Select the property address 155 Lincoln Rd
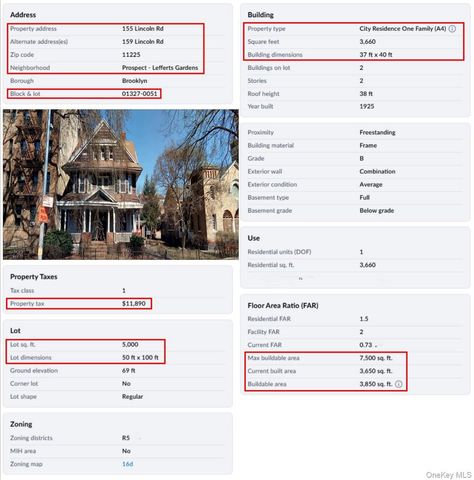The image size is (474, 480). tap(143, 29)
